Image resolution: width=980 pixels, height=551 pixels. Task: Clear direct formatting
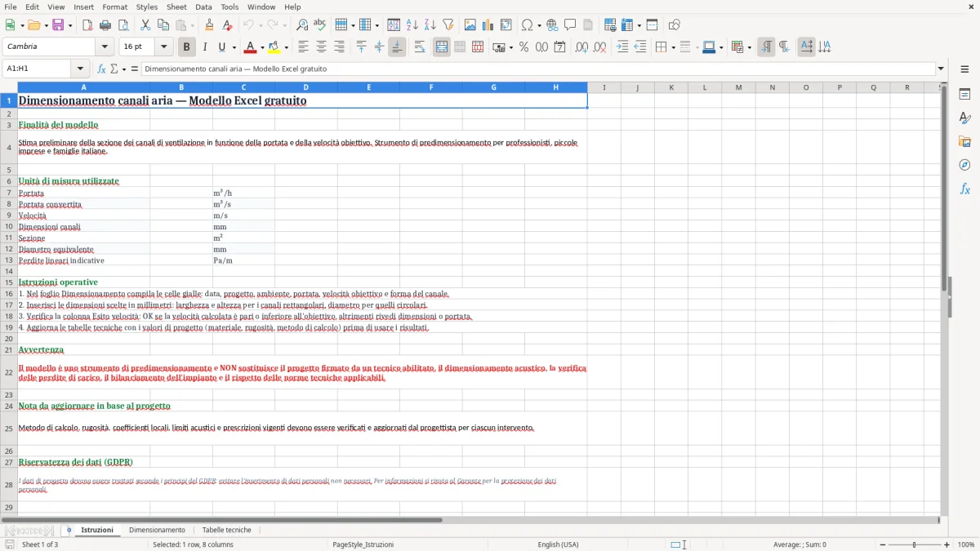pyautogui.click(x=227, y=25)
